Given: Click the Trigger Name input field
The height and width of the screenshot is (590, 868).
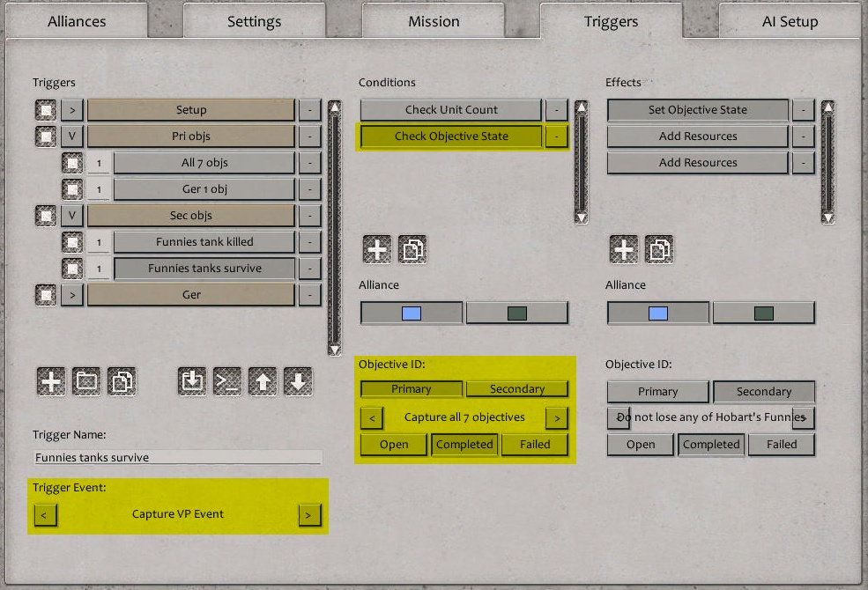Looking at the screenshot, I should 176,457.
